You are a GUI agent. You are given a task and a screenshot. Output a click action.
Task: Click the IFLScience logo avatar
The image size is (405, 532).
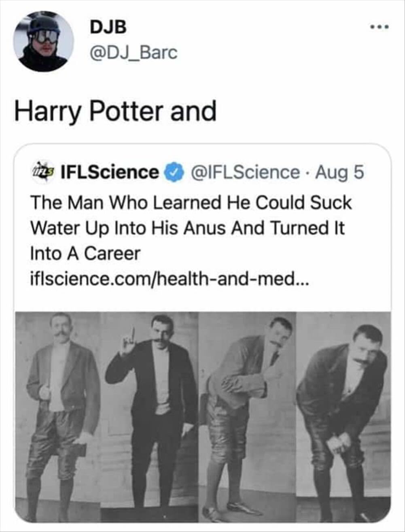[x=43, y=172]
